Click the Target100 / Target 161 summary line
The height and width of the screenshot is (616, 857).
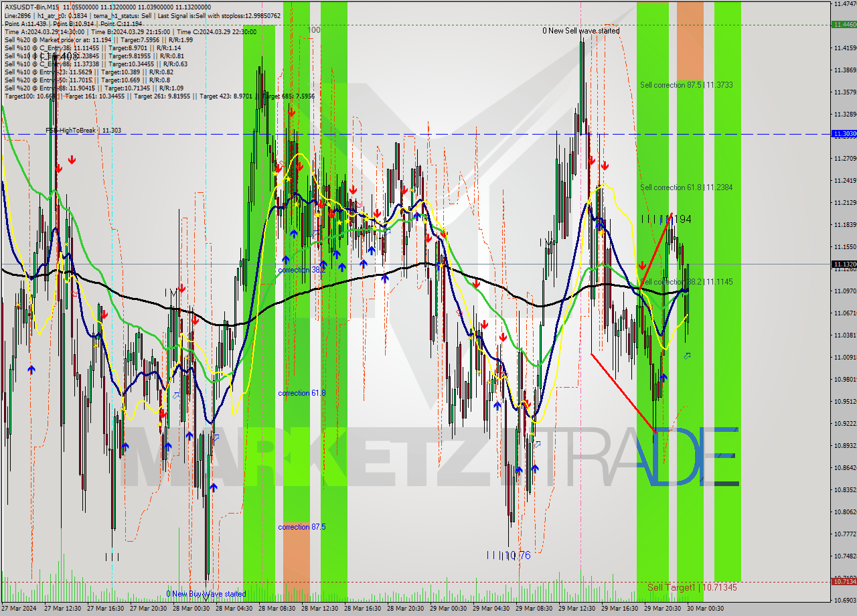(x=159, y=96)
